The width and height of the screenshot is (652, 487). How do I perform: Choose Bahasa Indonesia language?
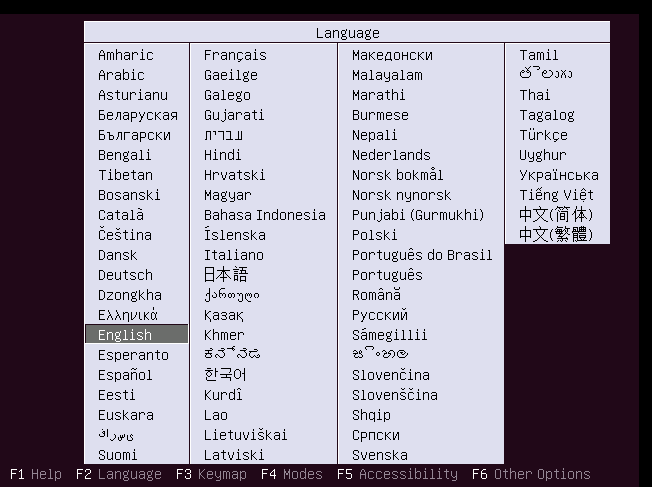pos(264,215)
